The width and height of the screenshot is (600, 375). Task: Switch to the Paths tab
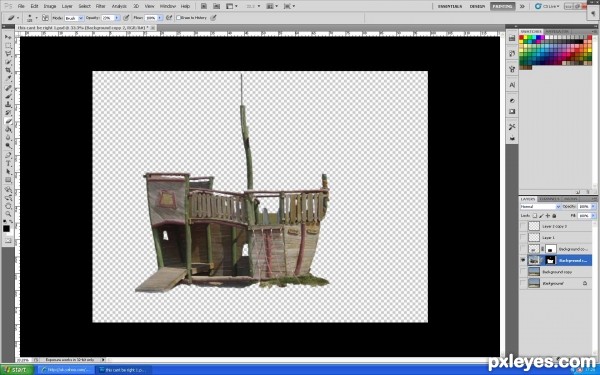pyautogui.click(x=570, y=199)
